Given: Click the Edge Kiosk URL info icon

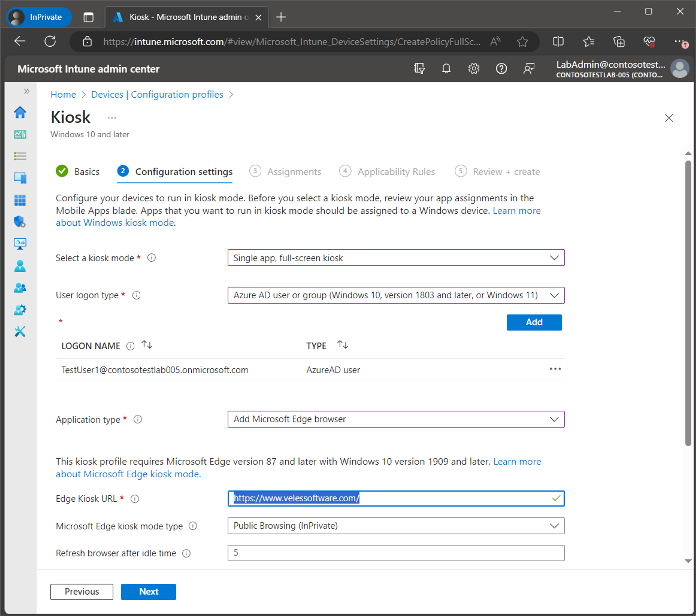Looking at the screenshot, I should [135, 499].
